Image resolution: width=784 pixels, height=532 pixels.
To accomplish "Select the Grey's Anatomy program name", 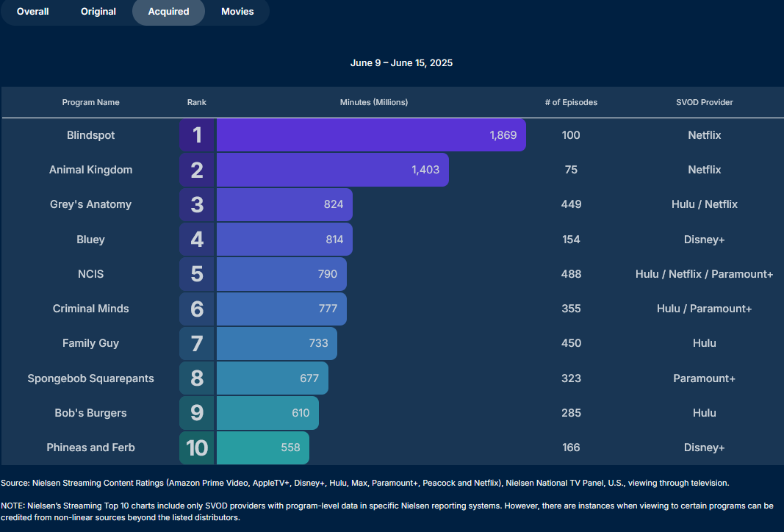I will 91,204.
